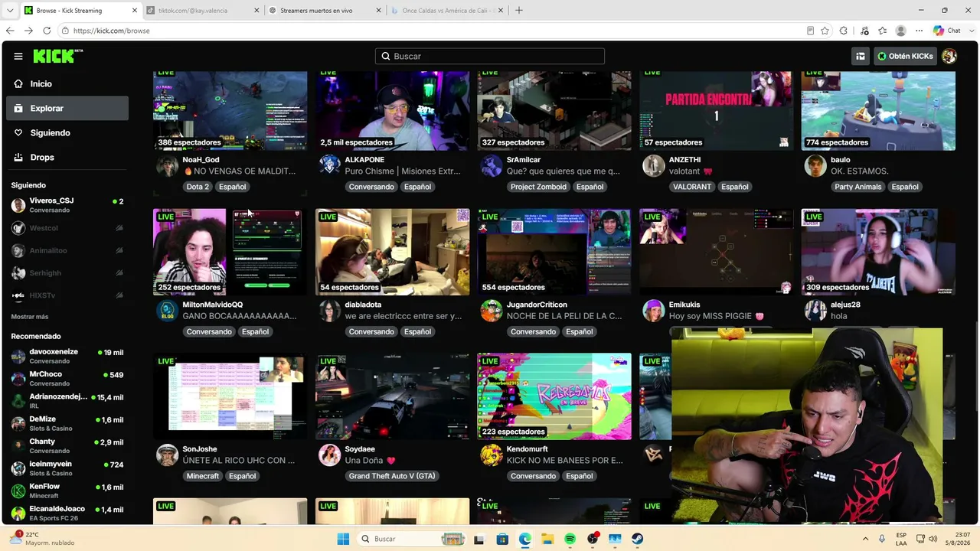Screen dimensions: 980x551
Task: Open the taskbar clock showing 23:07
Action: (x=959, y=539)
